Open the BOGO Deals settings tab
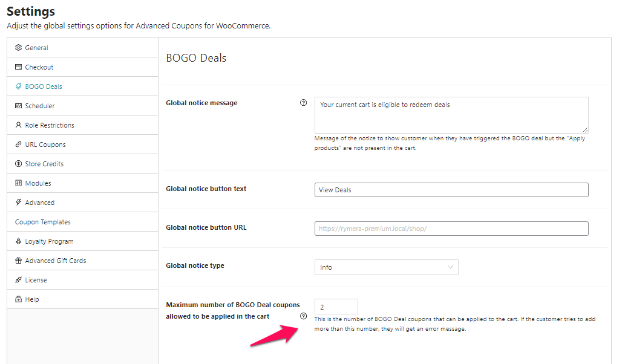The width and height of the screenshot is (625, 364). click(x=44, y=86)
